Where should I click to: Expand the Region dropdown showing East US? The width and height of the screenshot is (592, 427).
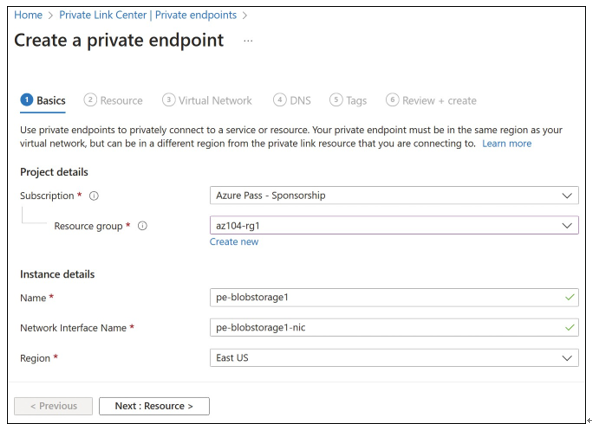click(x=394, y=358)
